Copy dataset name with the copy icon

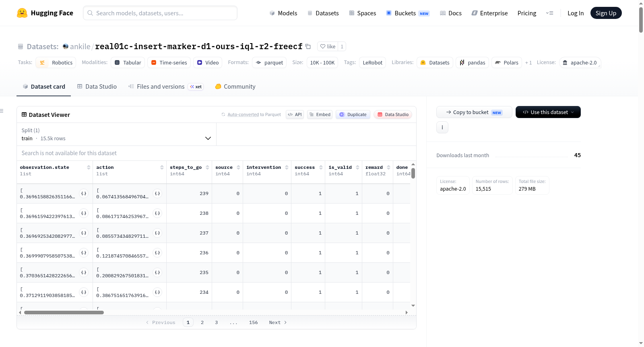tap(308, 46)
